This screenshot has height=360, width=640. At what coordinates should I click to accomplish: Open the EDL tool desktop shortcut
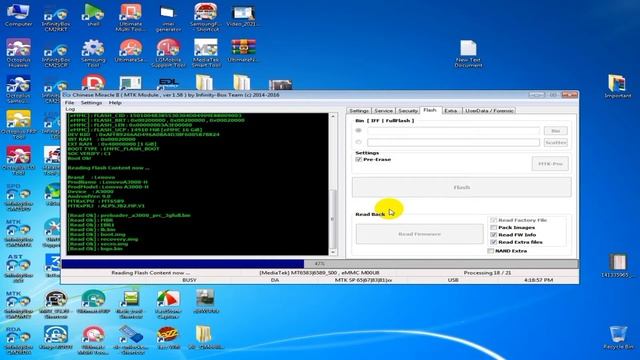pos(168,83)
